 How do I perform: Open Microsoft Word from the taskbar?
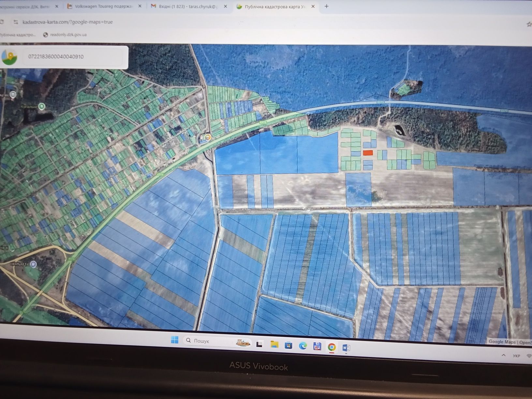[346, 348]
